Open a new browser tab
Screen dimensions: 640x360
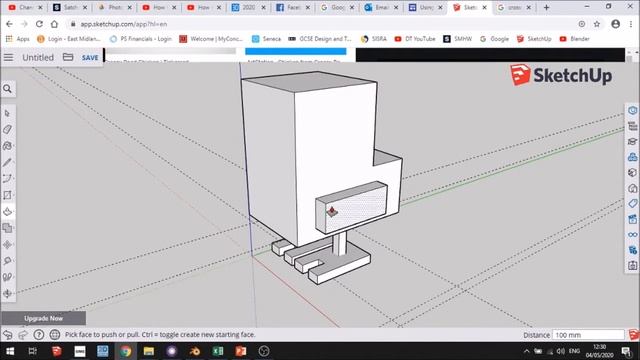click(547, 7)
